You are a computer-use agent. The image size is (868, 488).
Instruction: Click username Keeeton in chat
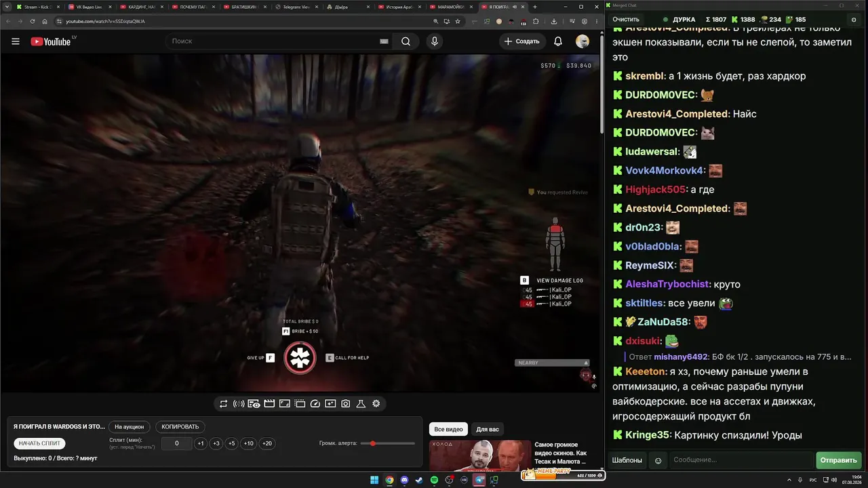(645, 371)
